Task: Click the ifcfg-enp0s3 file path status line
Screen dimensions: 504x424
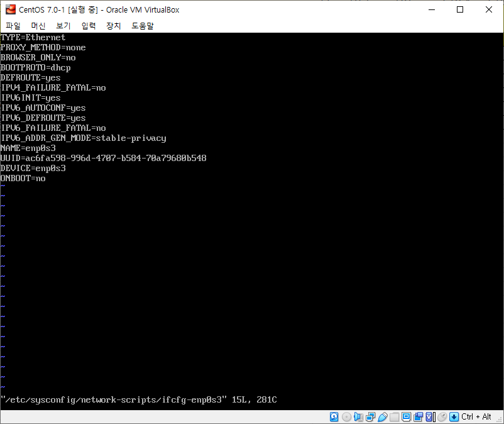Action: pyautogui.click(x=138, y=399)
